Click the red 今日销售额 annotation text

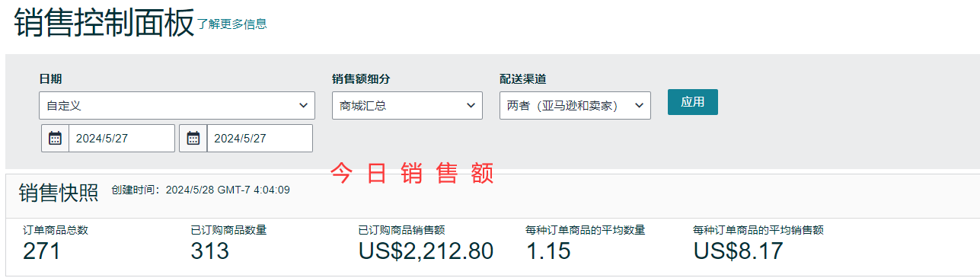click(413, 174)
